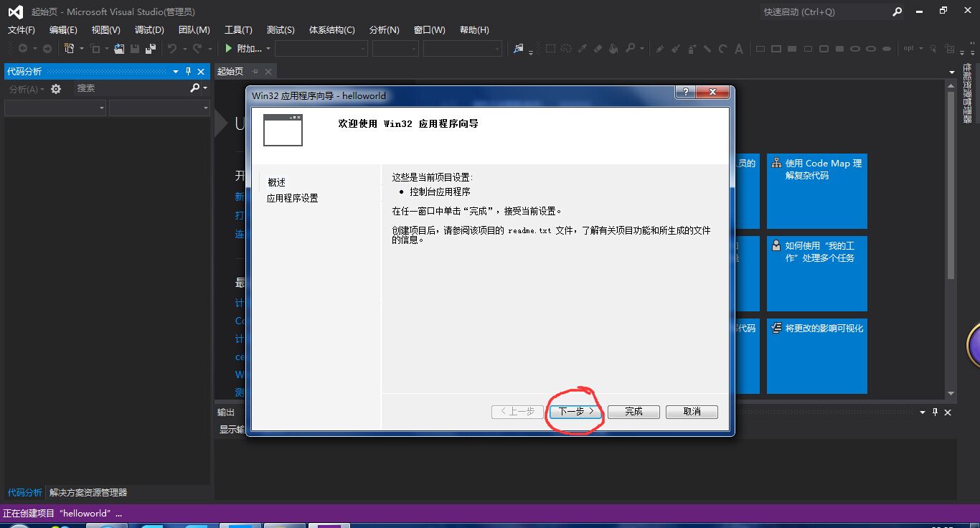980x528 pixels.
Task: Click the Undo toolbar icon
Action: pyautogui.click(x=172, y=49)
